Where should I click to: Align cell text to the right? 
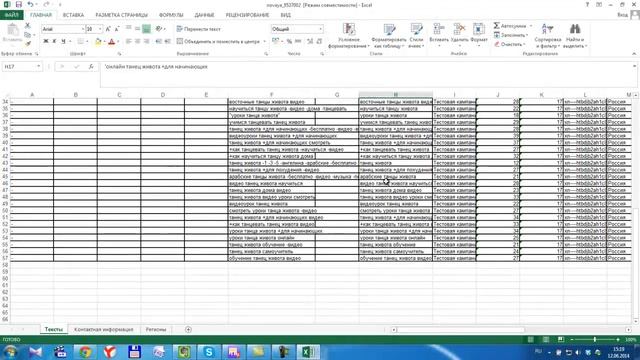click(x=147, y=41)
